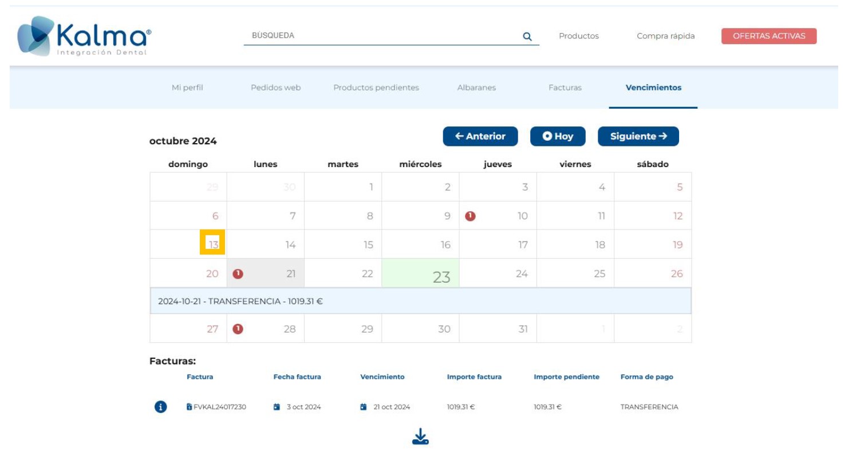Screen dimensions: 868x464
Task: Click the Vencimiento column header
Action: click(x=382, y=376)
